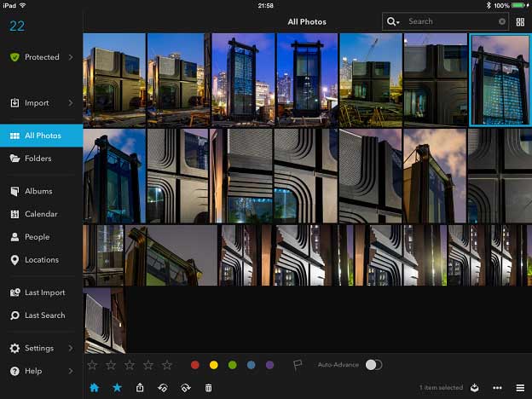Screen dimensions: 532x399
Task: Tap the Import label in sidebar
Action: pos(37,102)
